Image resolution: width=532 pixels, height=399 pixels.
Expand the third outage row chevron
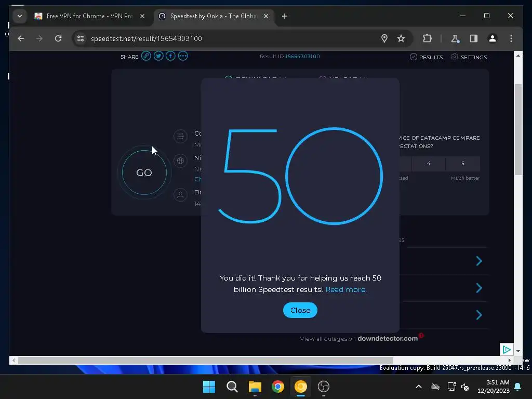(x=478, y=315)
